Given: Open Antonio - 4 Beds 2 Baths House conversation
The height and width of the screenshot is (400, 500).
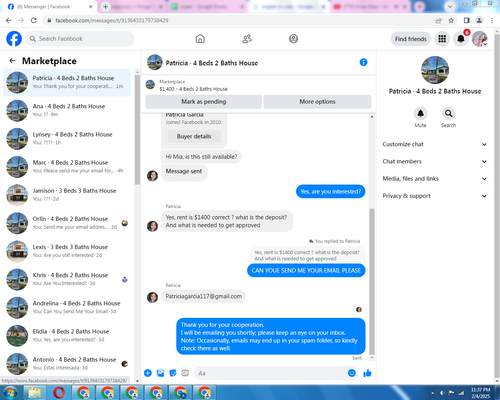Looking at the screenshot, I should (67, 364).
